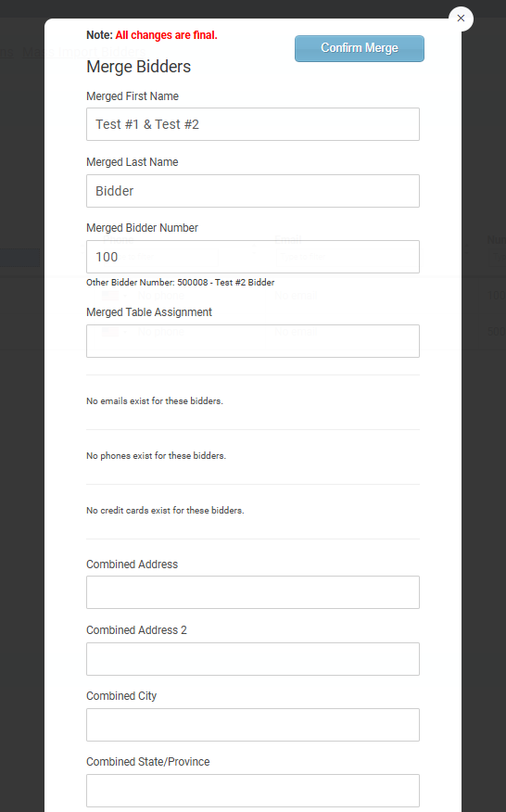The height and width of the screenshot is (812, 506).
Task: Click the "Merged Table Assignment" label
Action: click(x=149, y=312)
